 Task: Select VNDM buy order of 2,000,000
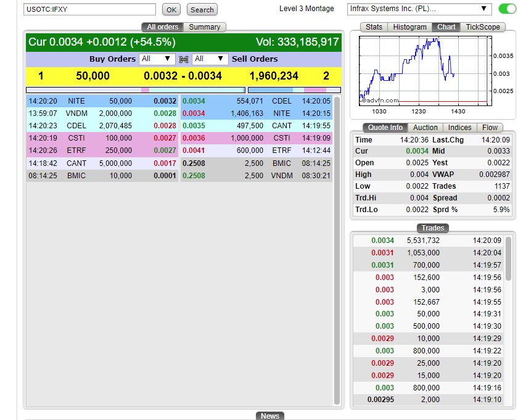point(102,113)
